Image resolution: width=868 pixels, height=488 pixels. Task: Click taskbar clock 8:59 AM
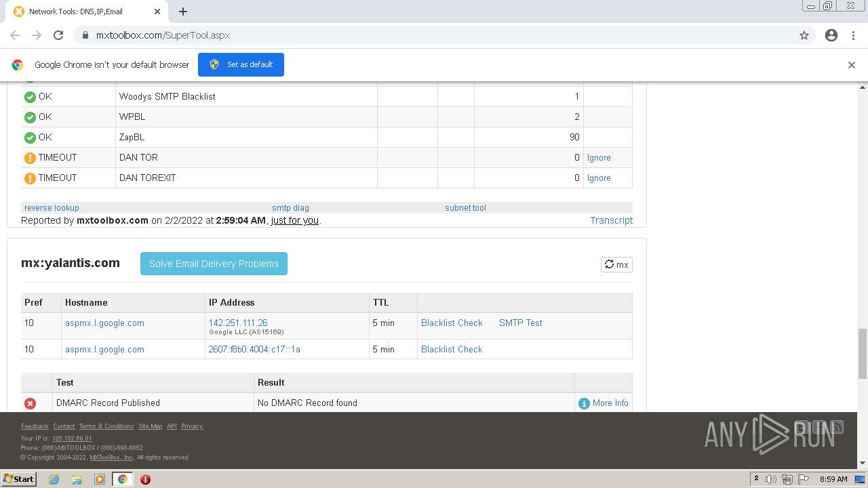pos(833,479)
